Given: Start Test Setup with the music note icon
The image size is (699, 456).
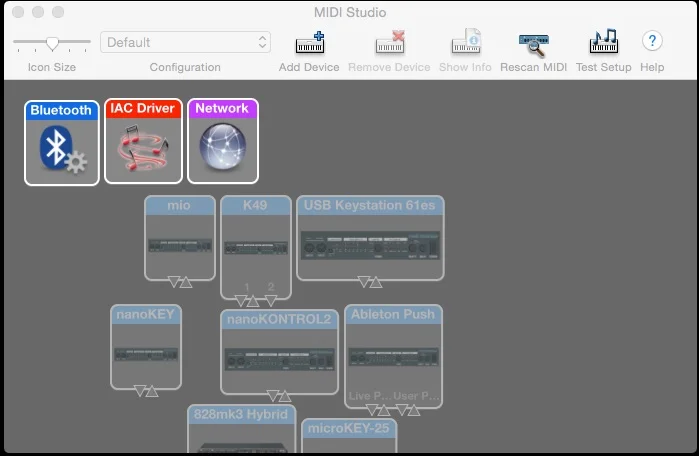Looking at the screenshot, I should pyautogui.click(x=604, y=41).
